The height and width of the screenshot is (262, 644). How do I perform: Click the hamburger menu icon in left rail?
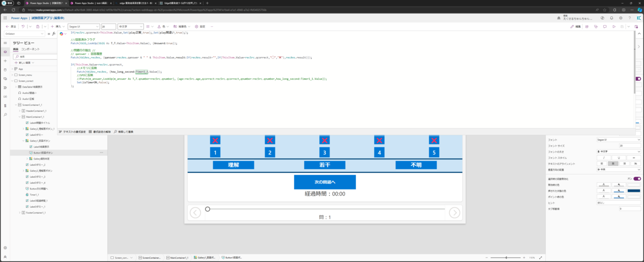pyautogui.click(x=5, y=42)
